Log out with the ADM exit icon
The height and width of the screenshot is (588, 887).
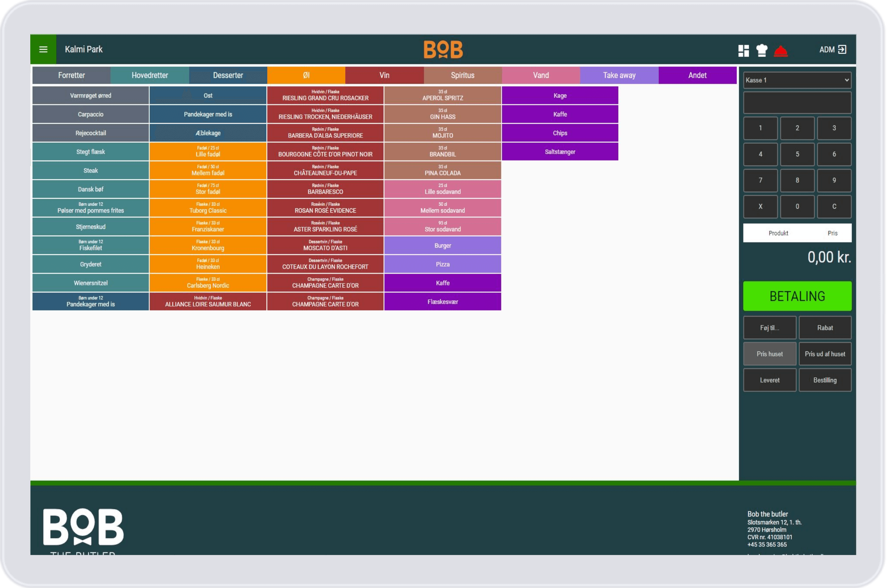coord(842,50)
